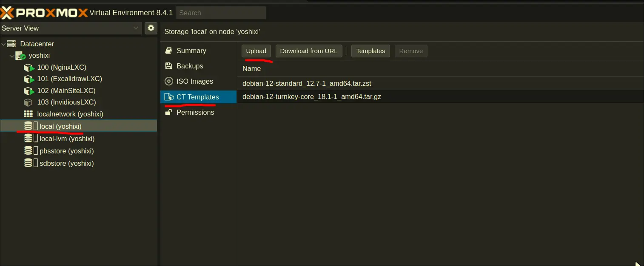Click the sdbstore (yoshixi) database icon

[x=28, y=163]
